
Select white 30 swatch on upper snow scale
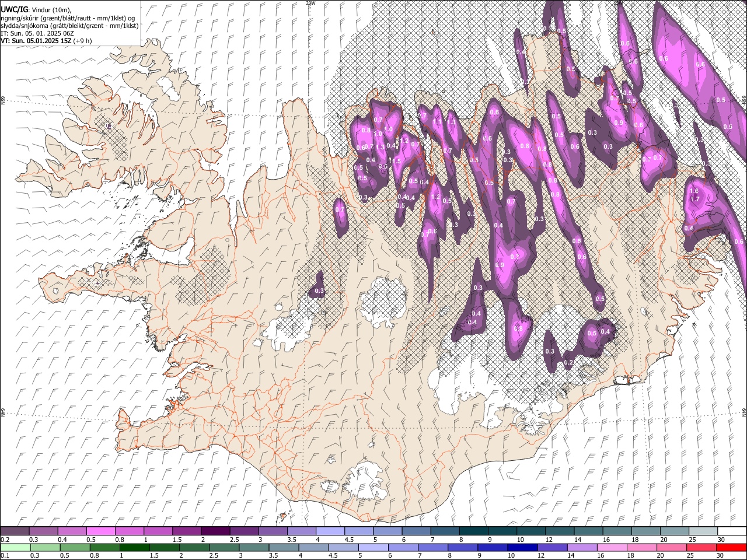[x=732, y=531]
